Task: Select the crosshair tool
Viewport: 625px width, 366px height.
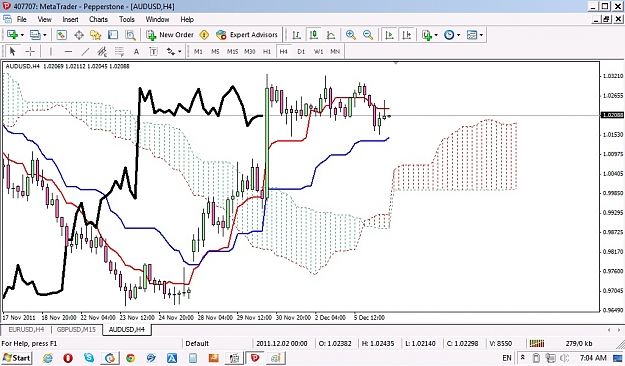Action: click(x=30, y=51)
